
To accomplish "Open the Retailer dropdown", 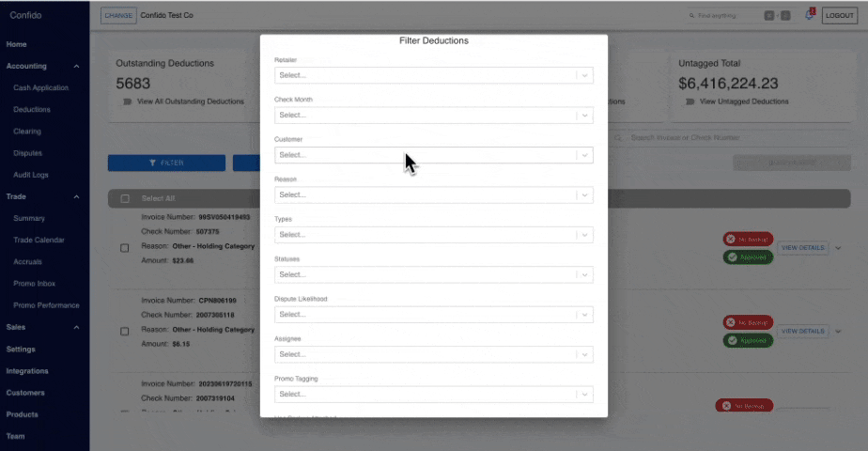I will 433,75.
